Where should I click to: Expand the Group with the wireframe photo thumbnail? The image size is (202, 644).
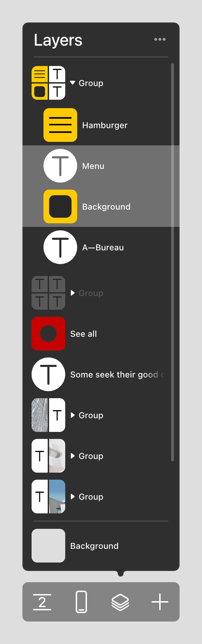(x=73, y=415)
